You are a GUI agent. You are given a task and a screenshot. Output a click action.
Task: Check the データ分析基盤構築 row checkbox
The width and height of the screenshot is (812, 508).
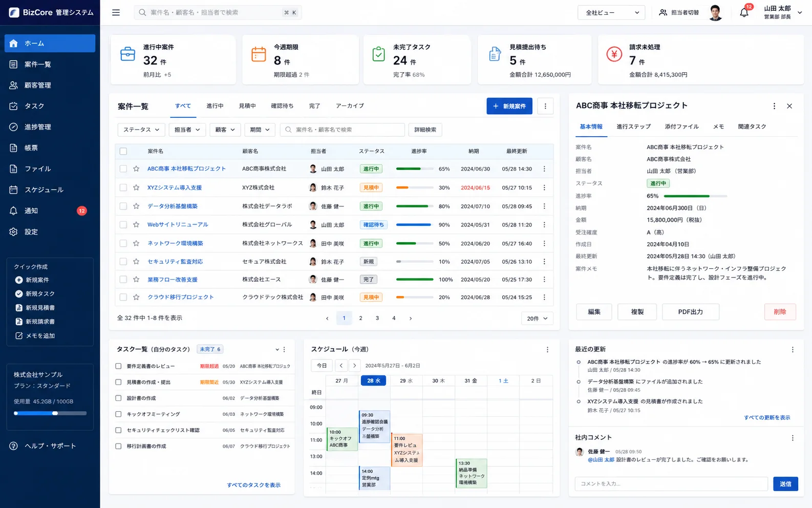click(123, 206)
